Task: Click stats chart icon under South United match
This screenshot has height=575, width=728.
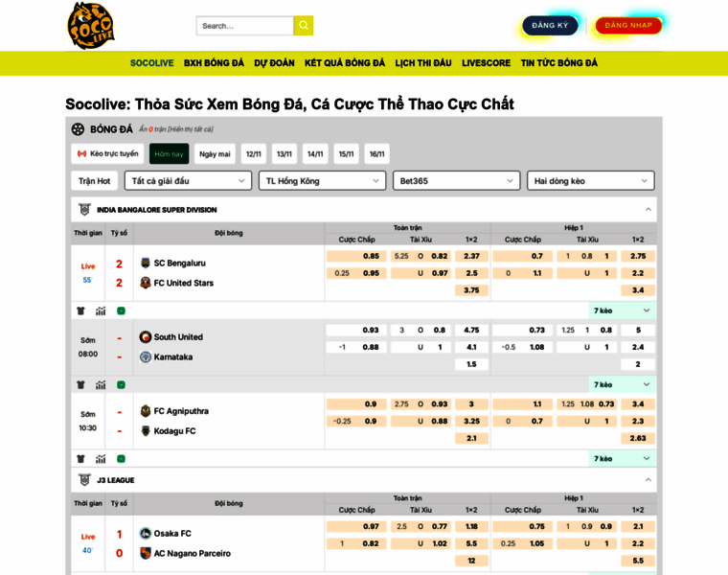Action: click(x=101, y=384)
